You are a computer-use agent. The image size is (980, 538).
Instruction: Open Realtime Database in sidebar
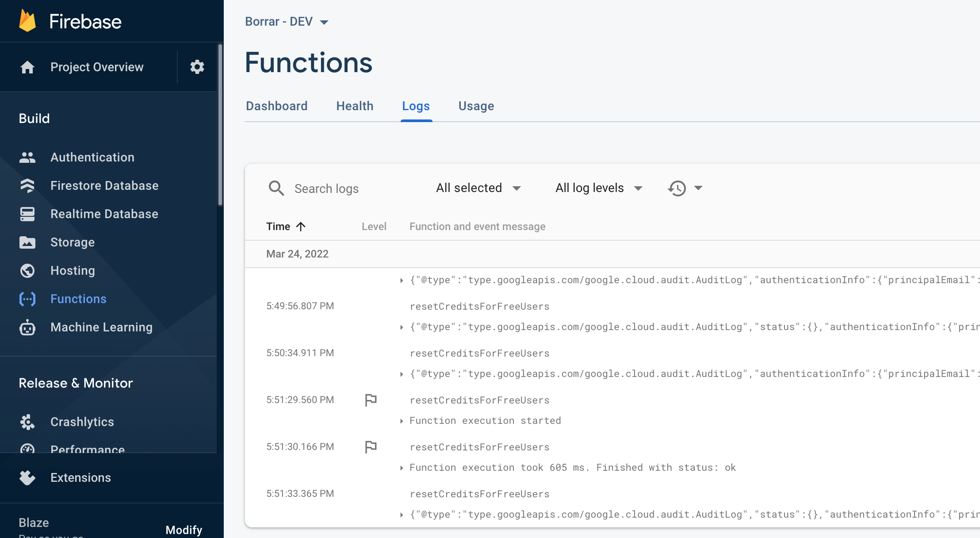104,214
